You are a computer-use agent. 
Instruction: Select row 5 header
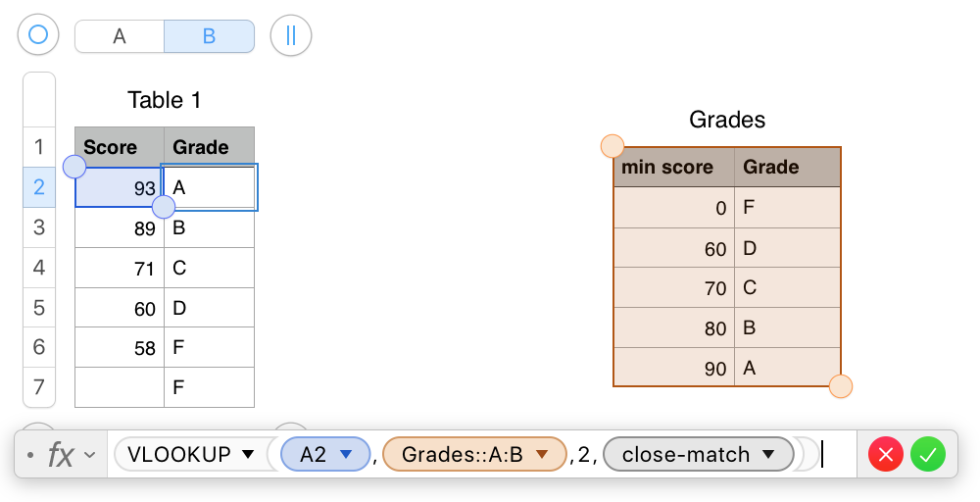pos(39,308)
